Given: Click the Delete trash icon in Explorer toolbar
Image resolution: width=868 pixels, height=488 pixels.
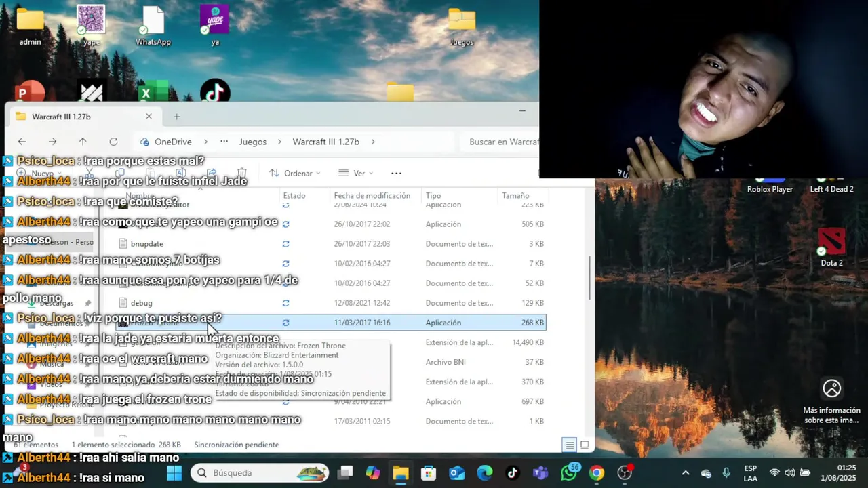Looking at the screenshot, I should coord(241,173).
